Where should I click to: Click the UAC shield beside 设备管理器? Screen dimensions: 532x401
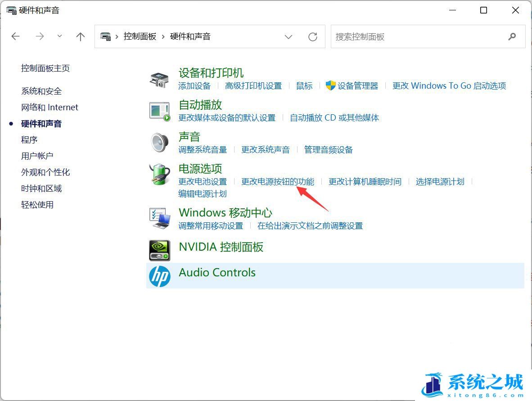click(x=330, y=86)
